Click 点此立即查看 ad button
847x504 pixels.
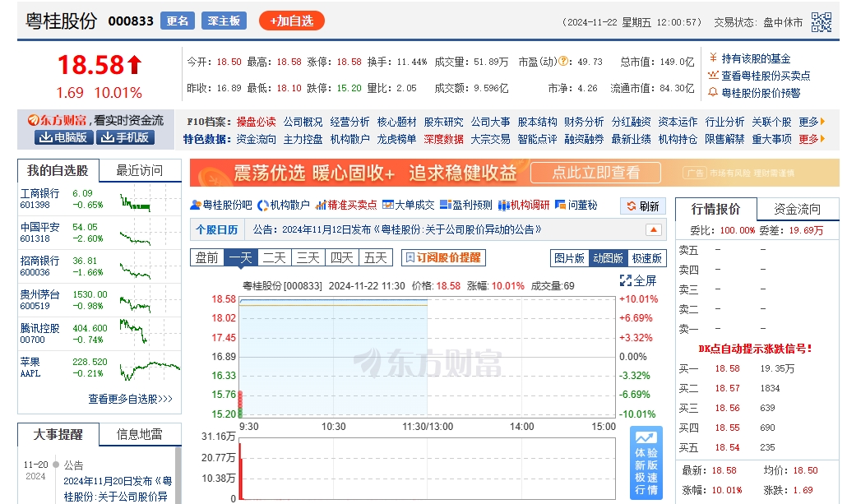pos(596,173)
